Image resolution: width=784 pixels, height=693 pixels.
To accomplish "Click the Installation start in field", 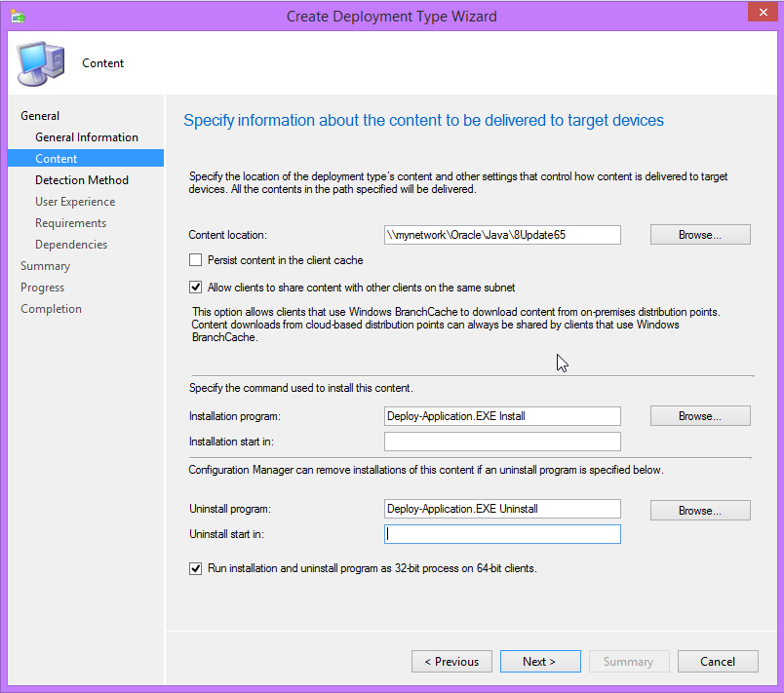I will (501, 441).
